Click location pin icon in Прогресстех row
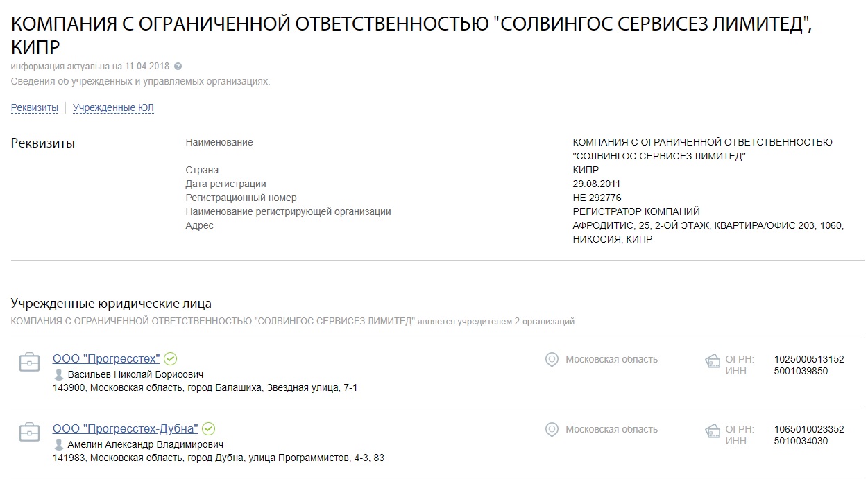868x479 pixels. (552, 360)
